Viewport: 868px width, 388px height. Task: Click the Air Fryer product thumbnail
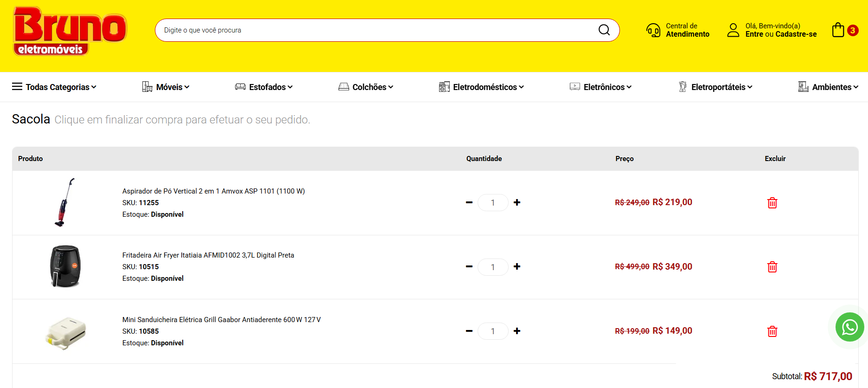(x=65, y=266)
